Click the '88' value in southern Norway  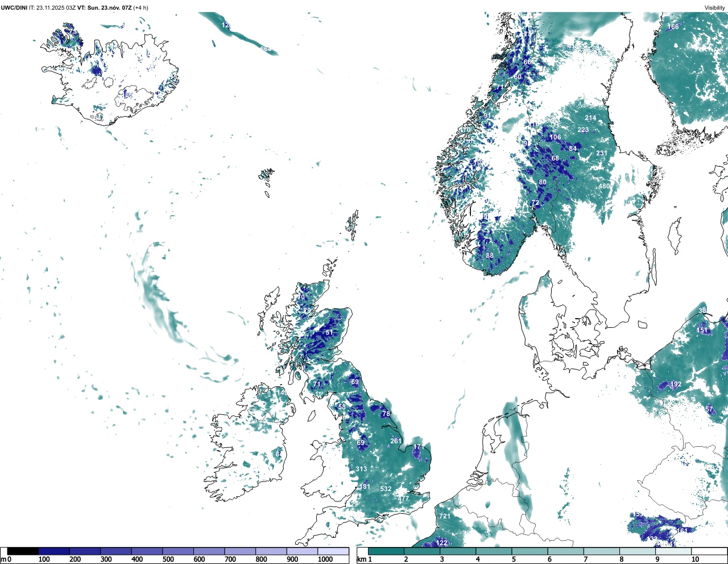[x=490, y=256]
